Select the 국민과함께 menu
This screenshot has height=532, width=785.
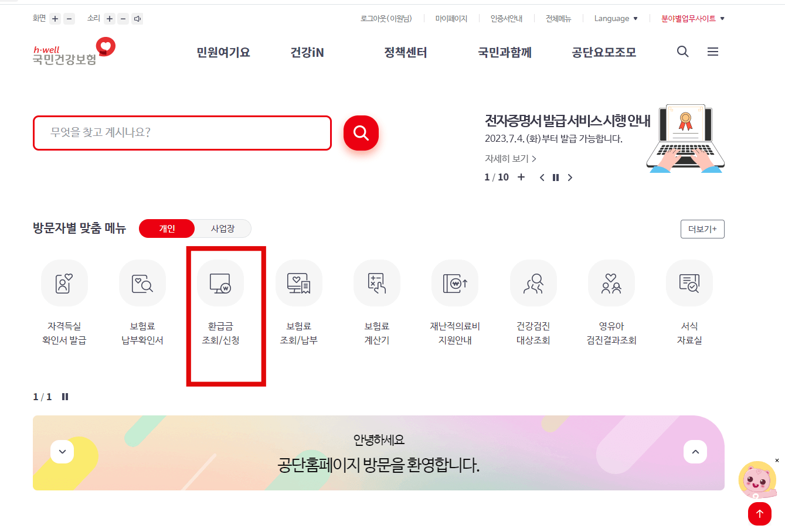(505, 52)
